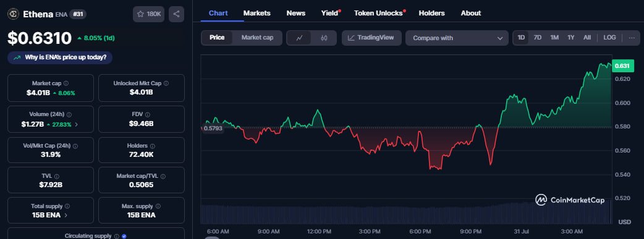Click the Ethena logo icon
This screenshot has height=239, width=644.
tap(14, 14)
